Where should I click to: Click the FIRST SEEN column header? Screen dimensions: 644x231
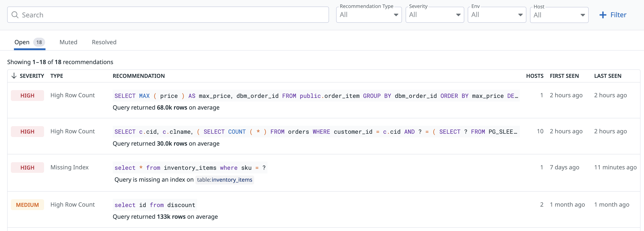(x=564, y=76)
